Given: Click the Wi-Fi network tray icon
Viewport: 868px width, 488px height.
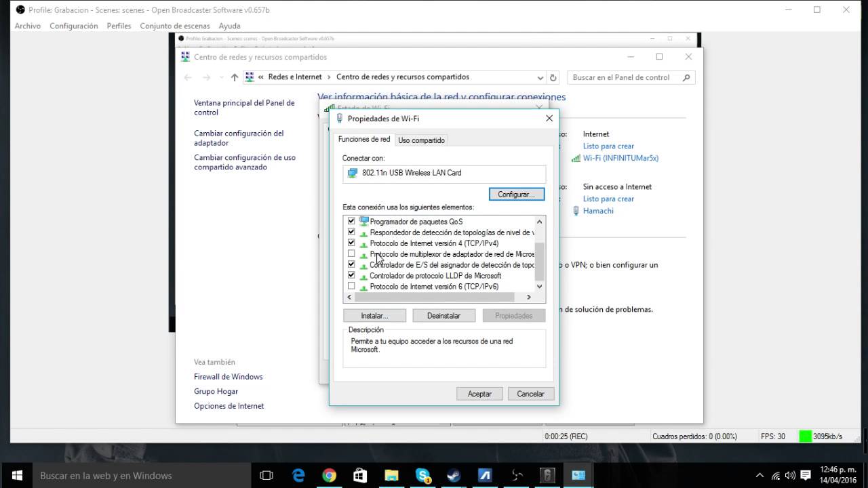Looking at the screenshot, I should (x=775, y=476).
